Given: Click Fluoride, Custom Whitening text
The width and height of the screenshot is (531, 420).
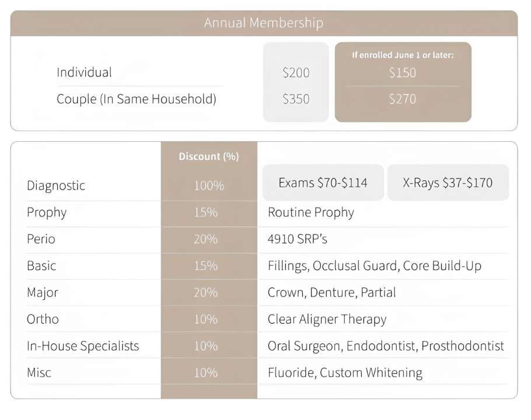Looking at the screenshot, I should click(x=345, y=373).
